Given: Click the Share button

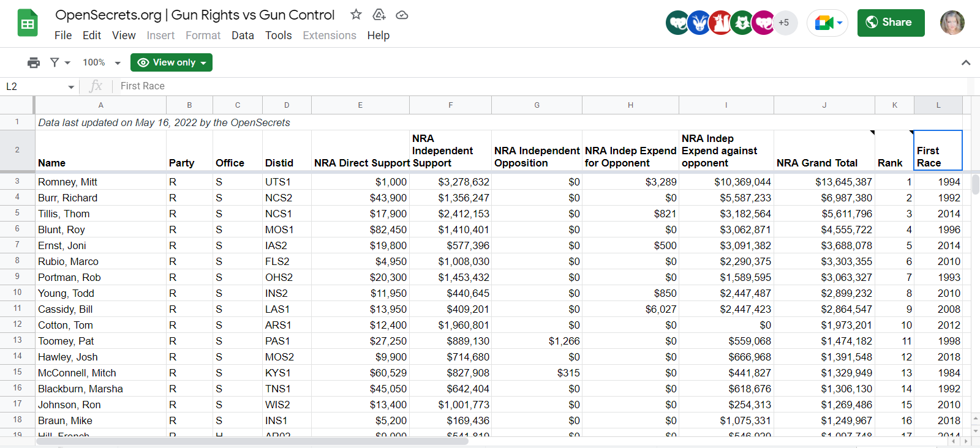Looking at the screenshot, I should (x=891, y=23).
